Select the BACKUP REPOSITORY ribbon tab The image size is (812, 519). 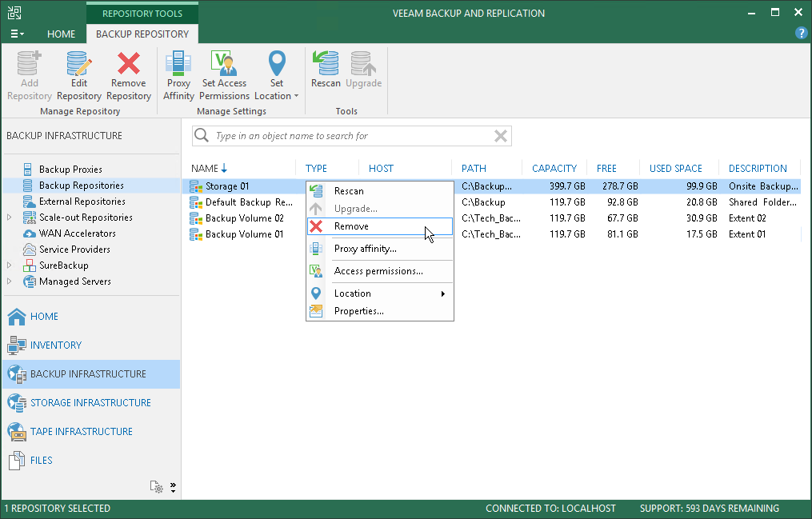[x=142, y=34]
